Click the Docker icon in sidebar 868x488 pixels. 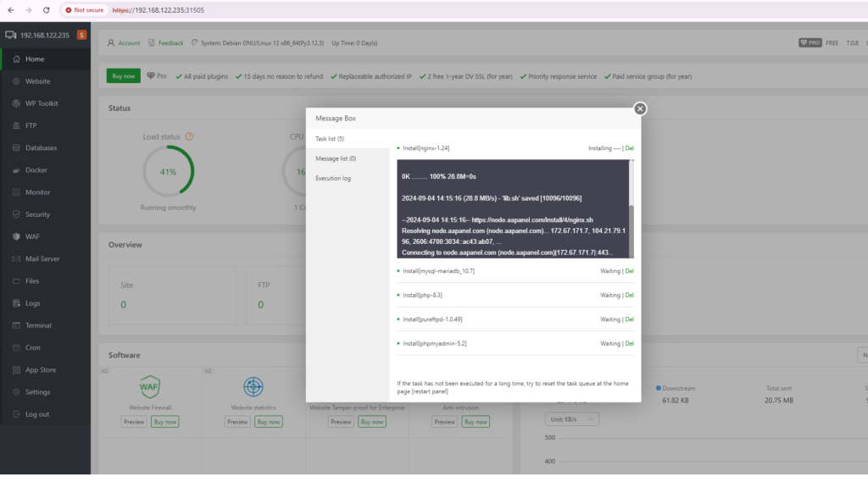coord(16,170)
